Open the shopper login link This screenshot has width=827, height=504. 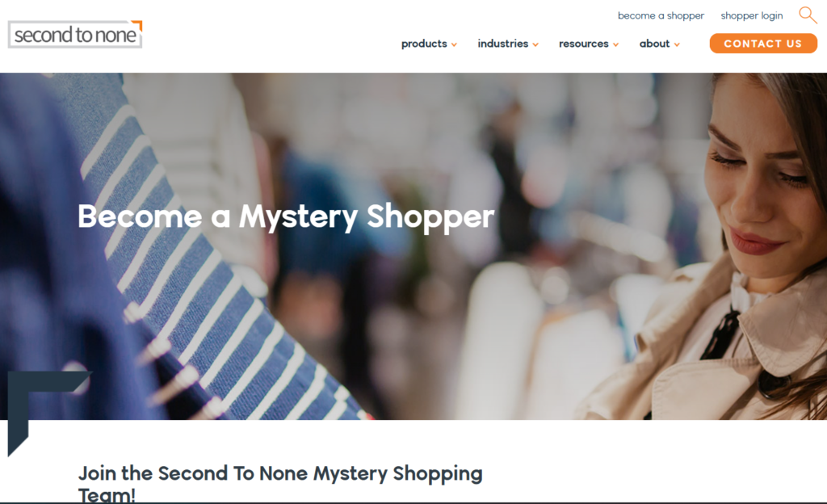coord(752,16)
